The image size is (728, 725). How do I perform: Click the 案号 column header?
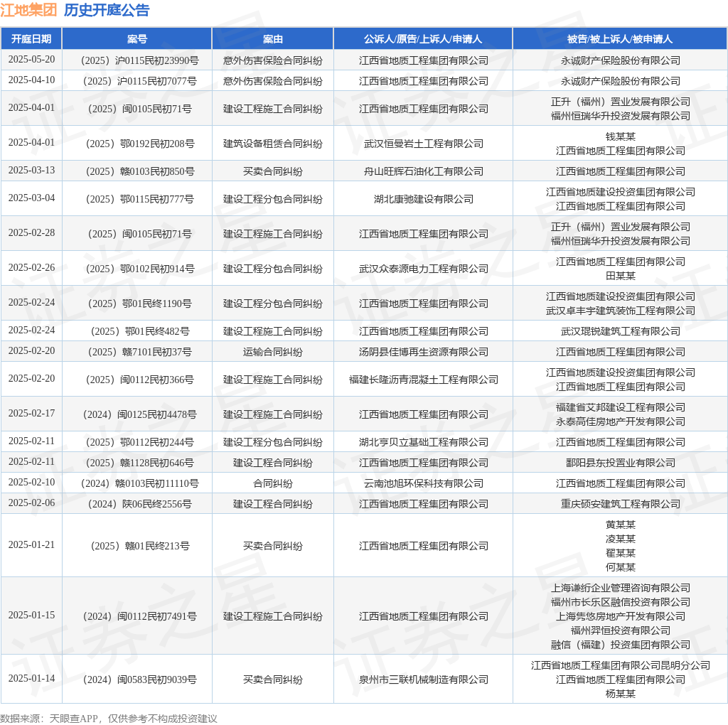(137, 39)
